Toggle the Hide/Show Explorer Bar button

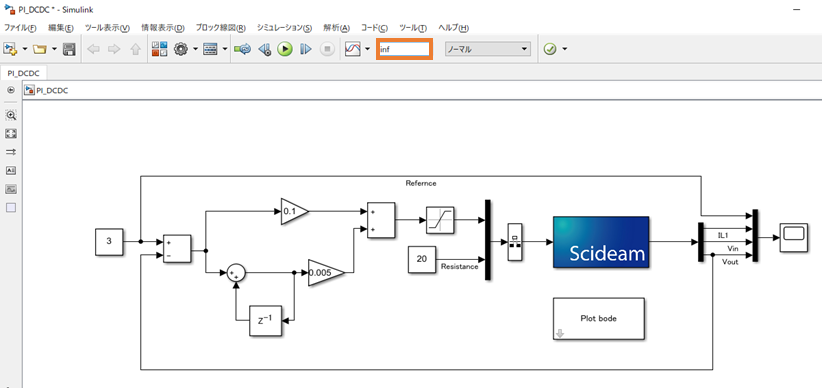[x=10, y=90]
